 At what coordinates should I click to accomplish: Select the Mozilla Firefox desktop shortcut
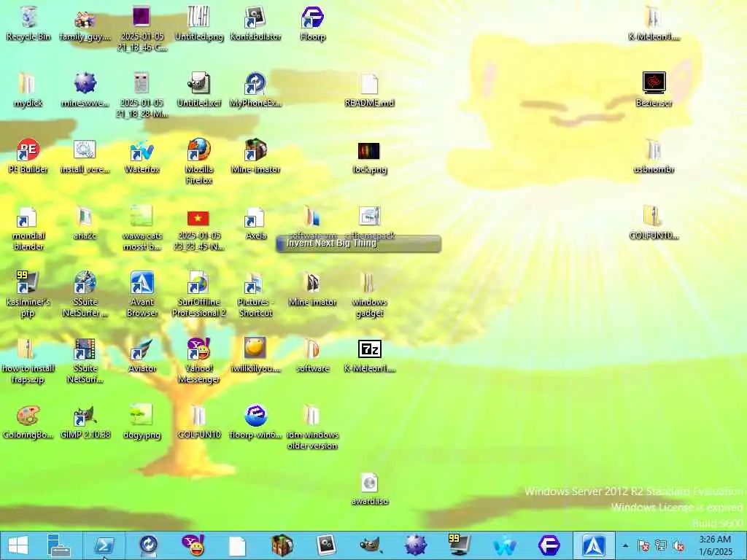198,161
